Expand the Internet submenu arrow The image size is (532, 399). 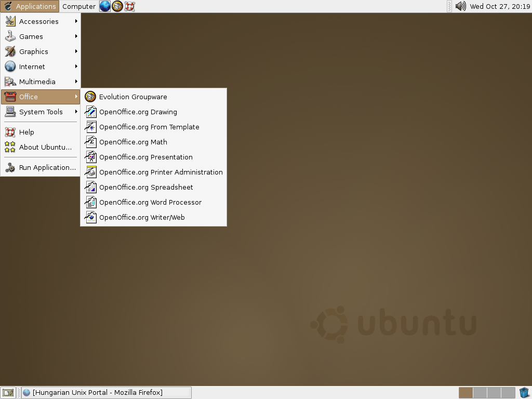pyautogui.click(x=76, y=66)
